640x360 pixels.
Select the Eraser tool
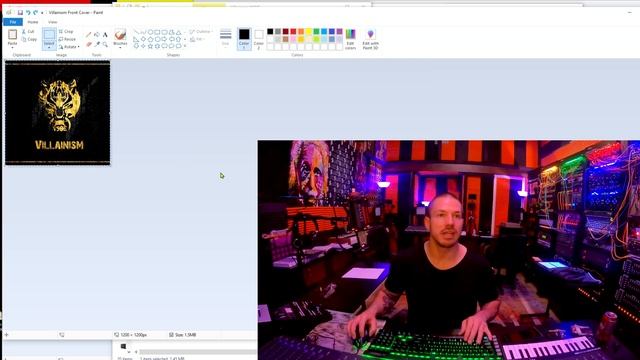coord(89,44)
